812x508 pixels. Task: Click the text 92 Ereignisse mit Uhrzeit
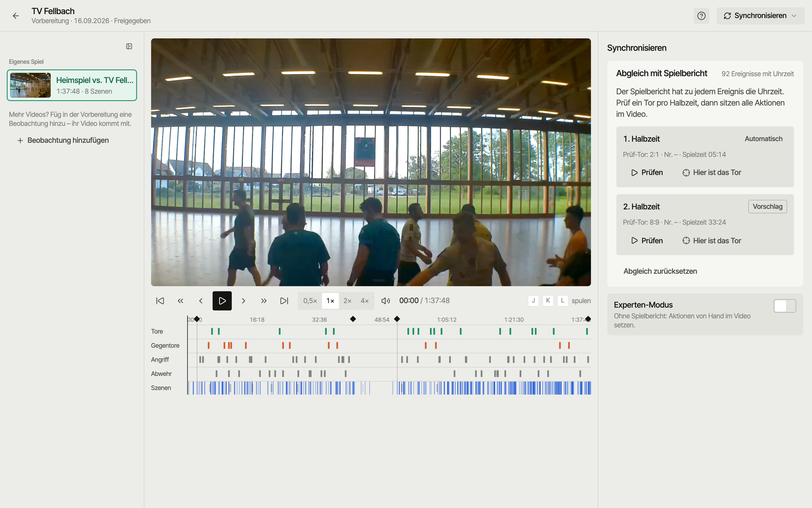(757, 74)
